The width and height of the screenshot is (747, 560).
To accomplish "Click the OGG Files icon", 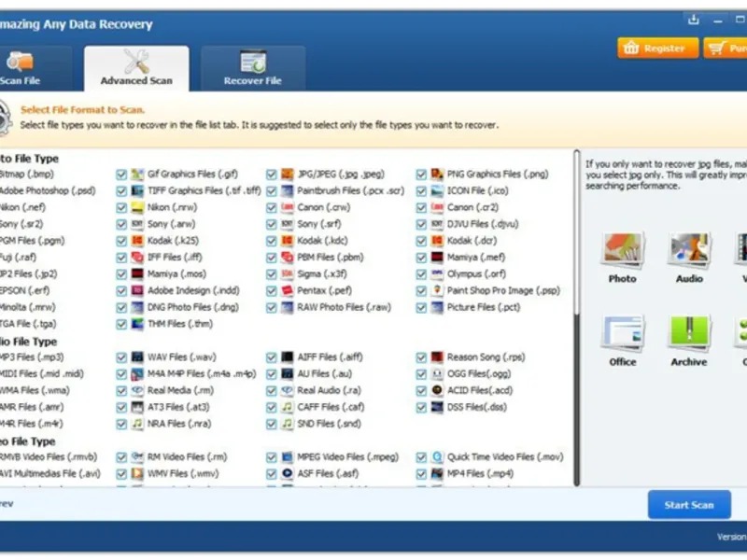I will coord(437,374).
